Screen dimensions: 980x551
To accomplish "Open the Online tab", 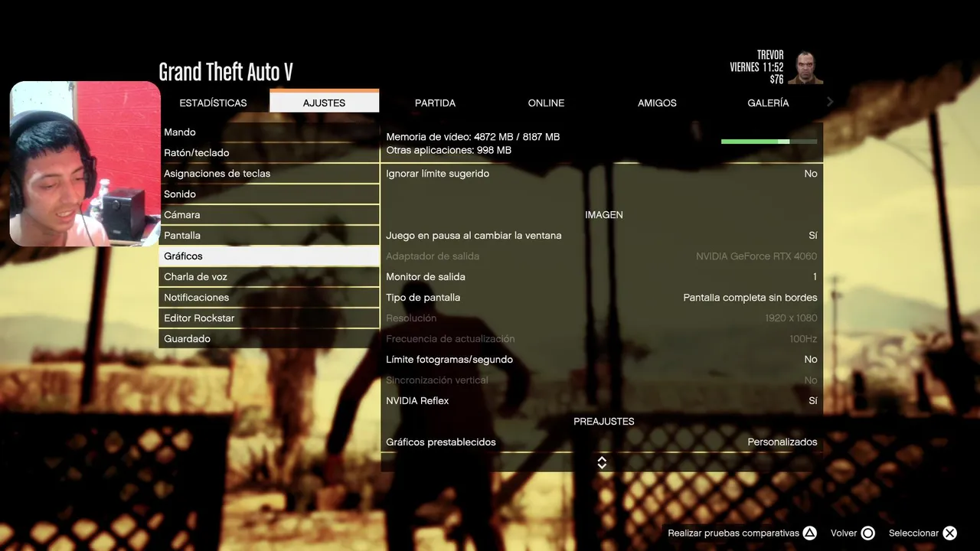I will coord(546,103).
